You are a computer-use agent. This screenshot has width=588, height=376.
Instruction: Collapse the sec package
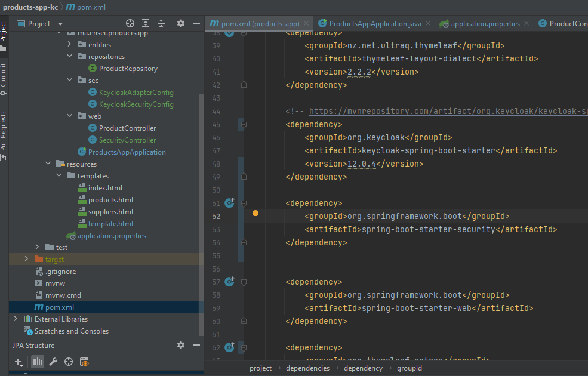coord(69,80)
